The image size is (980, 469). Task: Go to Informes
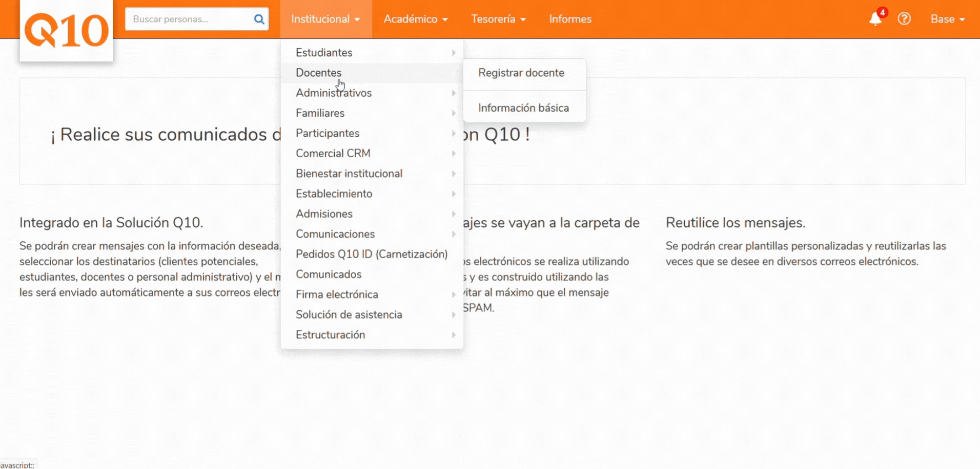570,19
